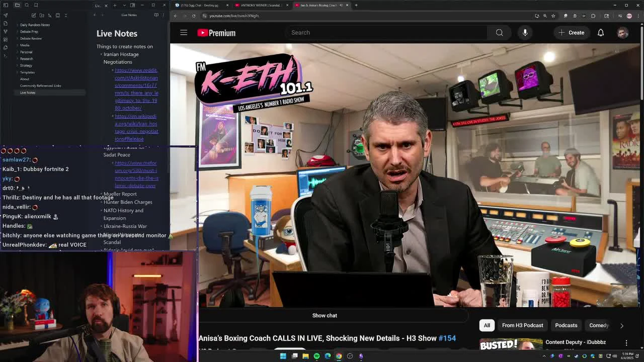Image resolution: width=644 pixels, height=362 pixels.
Task: Open File Explorer from the taskbar
Action: 305,356
